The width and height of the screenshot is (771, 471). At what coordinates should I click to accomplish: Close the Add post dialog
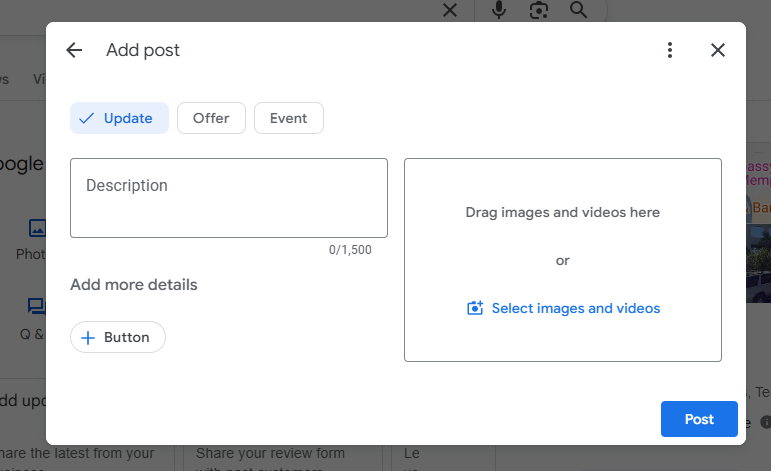pyautogui.click(x=717, y=50)
